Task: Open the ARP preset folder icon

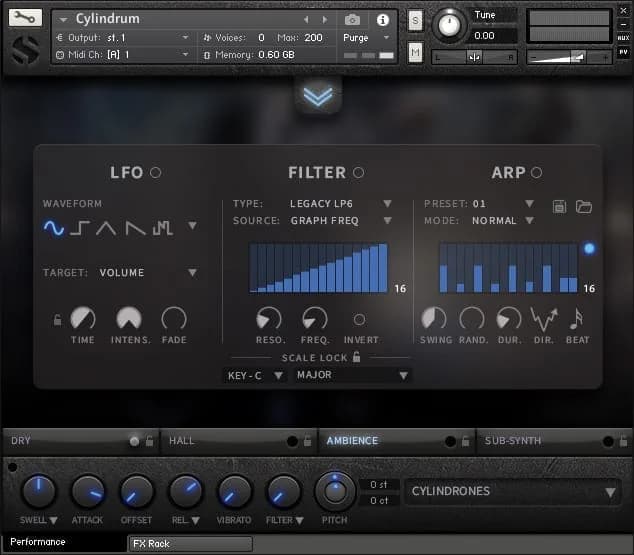Action: [584, 206]
